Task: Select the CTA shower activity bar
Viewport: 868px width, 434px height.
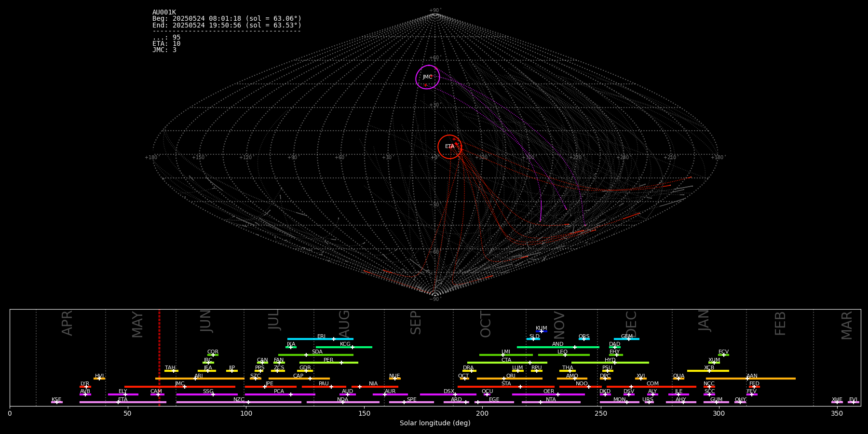Action: [507, 363]
